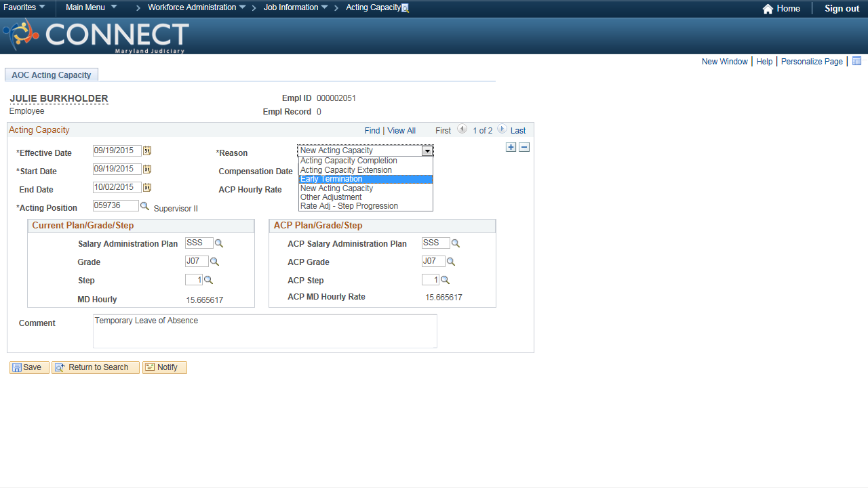Open calendar picker for End Date
The width and height of the screenshot is (868, 488).
(147, 188)
